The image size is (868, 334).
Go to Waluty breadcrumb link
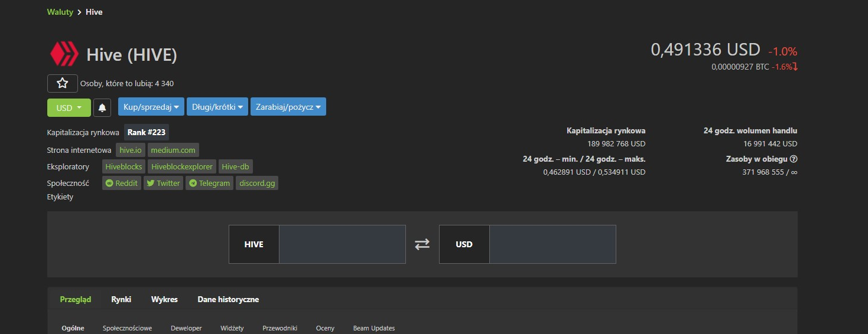point(60,12)
